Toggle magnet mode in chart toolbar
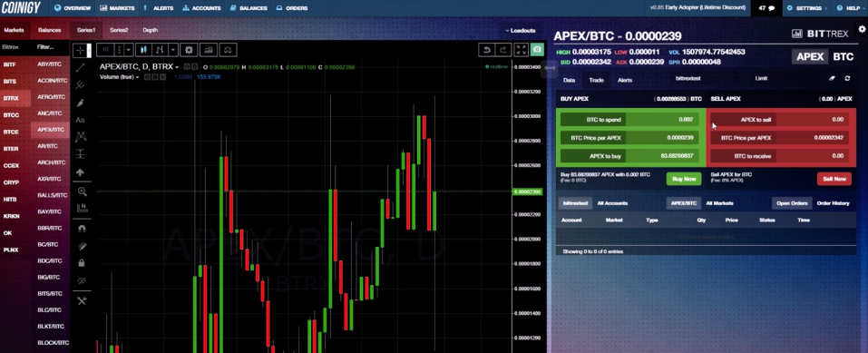Viewport: 868px width, 353px height. click(x=82, y=229)
